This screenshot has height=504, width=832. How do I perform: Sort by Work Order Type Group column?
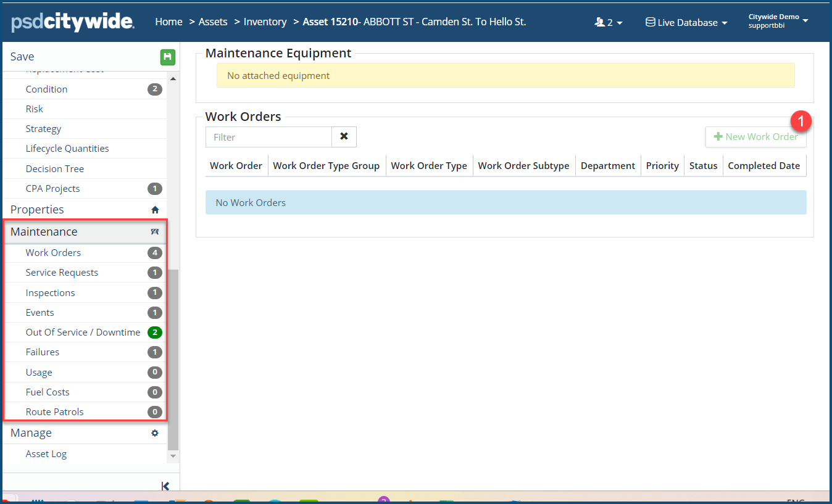pos(327,165)
